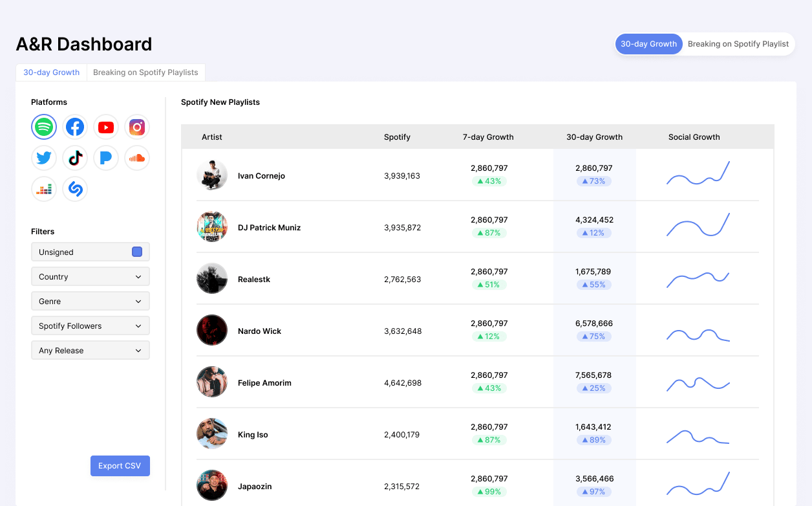
Task: Toggle the Unsigned filter checkbox
Action: tap(137, 252)
